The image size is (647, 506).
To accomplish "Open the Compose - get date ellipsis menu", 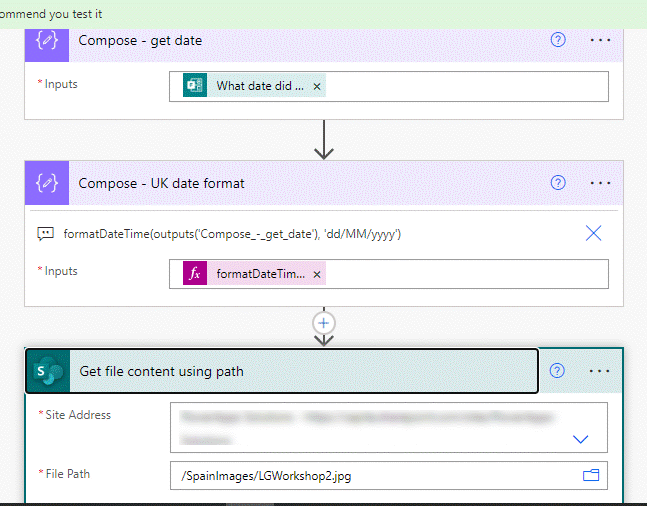I will point(600,40).
